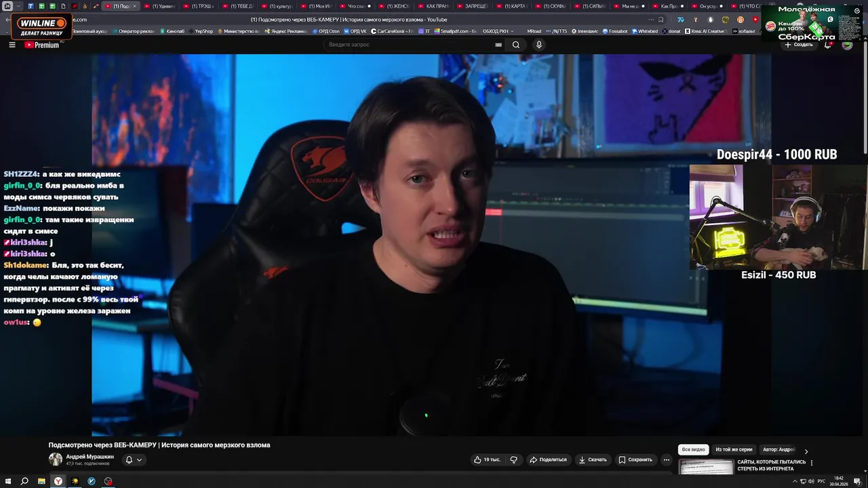
Task: Open the browser bookmark icon in address bar
Action: 661,20
